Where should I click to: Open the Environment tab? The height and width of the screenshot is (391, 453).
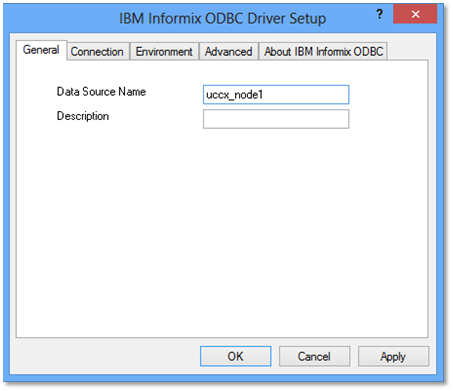coord(164,52)
